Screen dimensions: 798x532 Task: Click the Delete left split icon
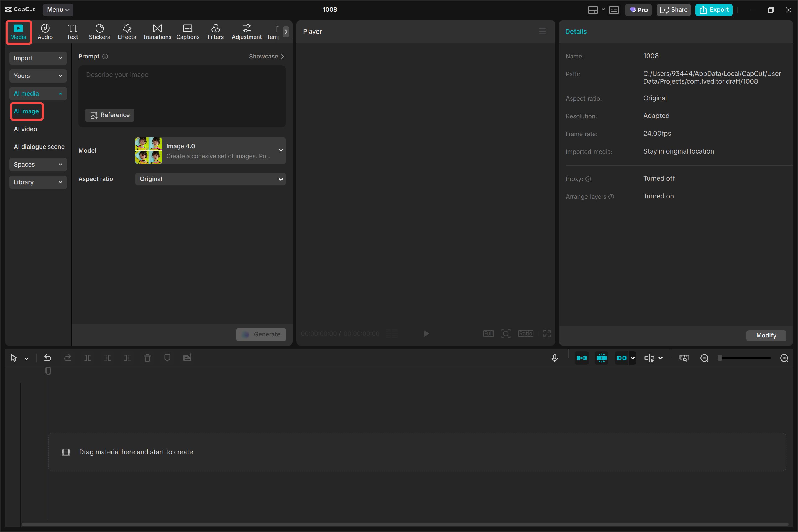tap(108, 358)
